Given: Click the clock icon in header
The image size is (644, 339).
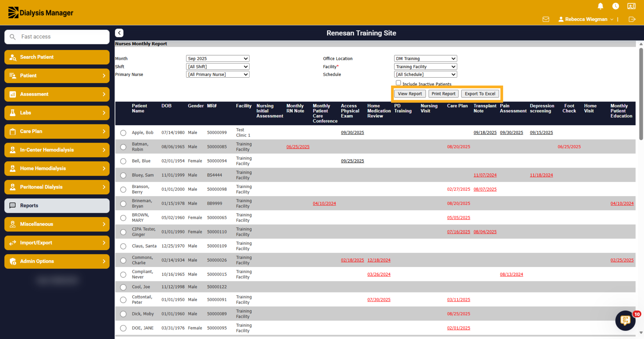Looking at the screenshot, I should [x=616, y=6].
